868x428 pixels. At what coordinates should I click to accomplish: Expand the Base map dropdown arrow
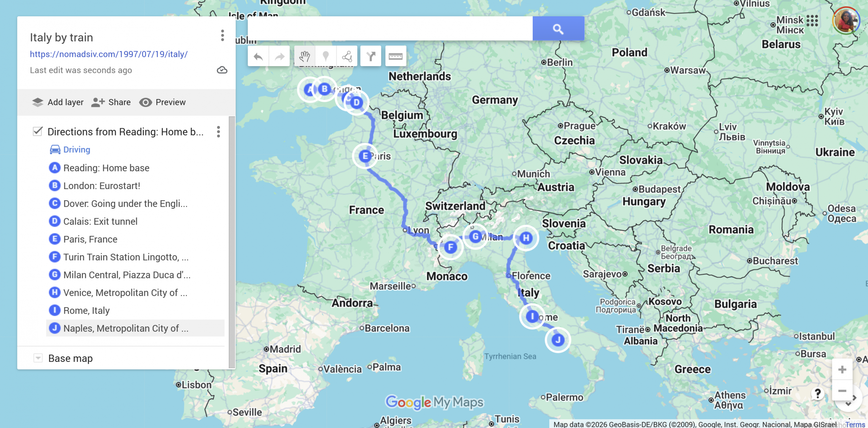tap(38, 358)
